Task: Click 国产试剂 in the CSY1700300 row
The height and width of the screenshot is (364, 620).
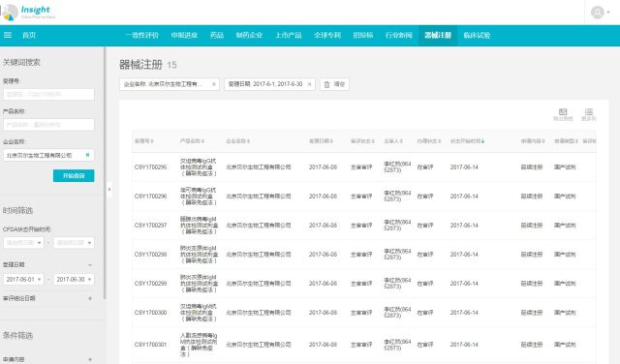Action: [565, 313]
